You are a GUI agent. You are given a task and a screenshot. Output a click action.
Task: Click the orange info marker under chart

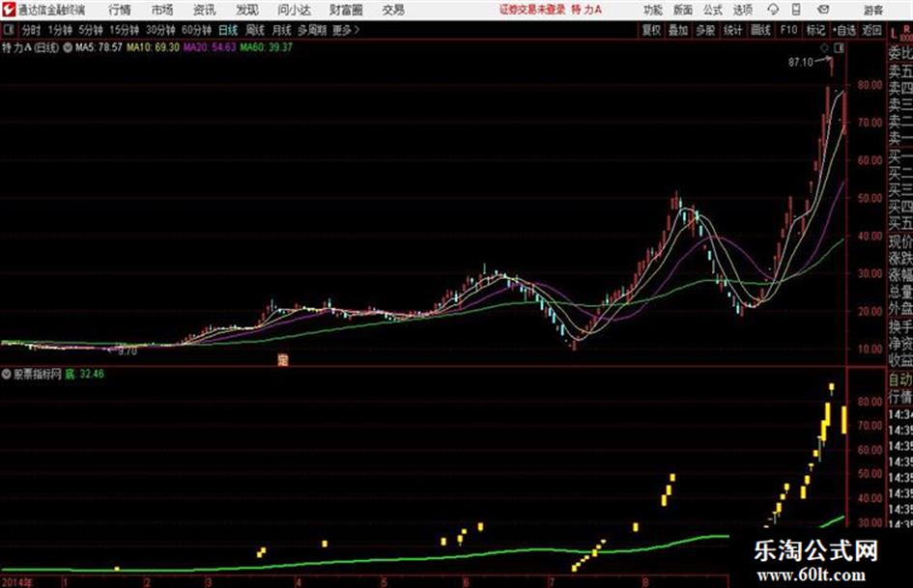pyautogui.click(x=282, y=360)
